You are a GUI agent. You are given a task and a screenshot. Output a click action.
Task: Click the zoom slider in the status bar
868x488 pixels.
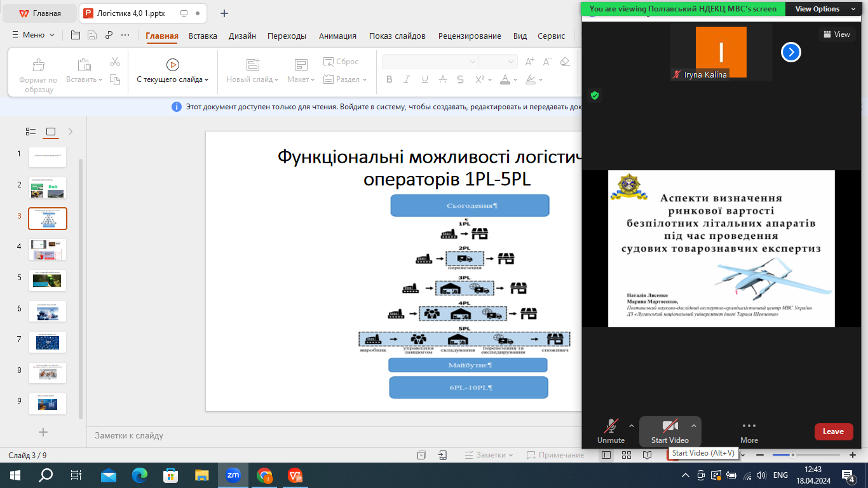pos(793,455)
